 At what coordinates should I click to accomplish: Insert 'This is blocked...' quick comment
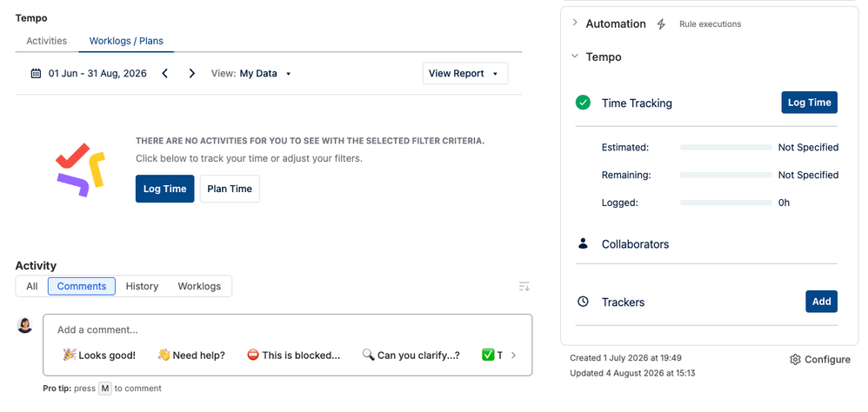[293, 356]
